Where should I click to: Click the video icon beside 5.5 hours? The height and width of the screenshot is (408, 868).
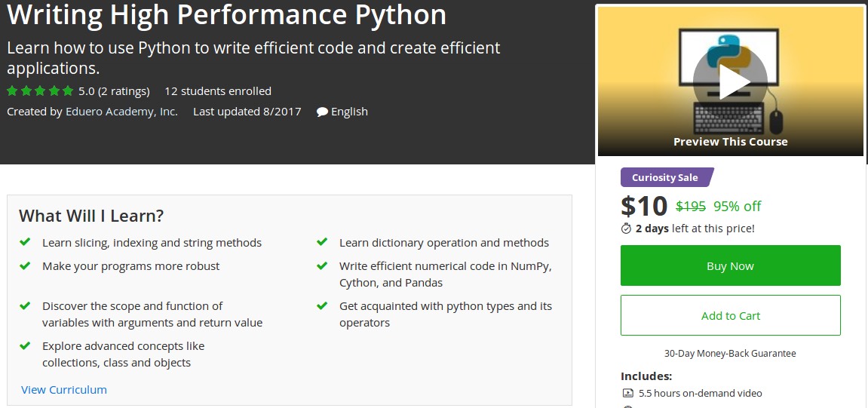click(x=627, y=393)
